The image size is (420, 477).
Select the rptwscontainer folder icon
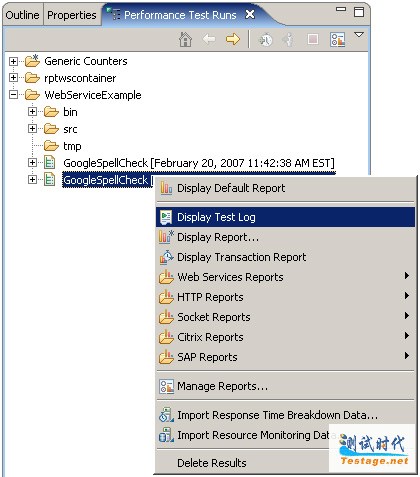click(32, 78)
